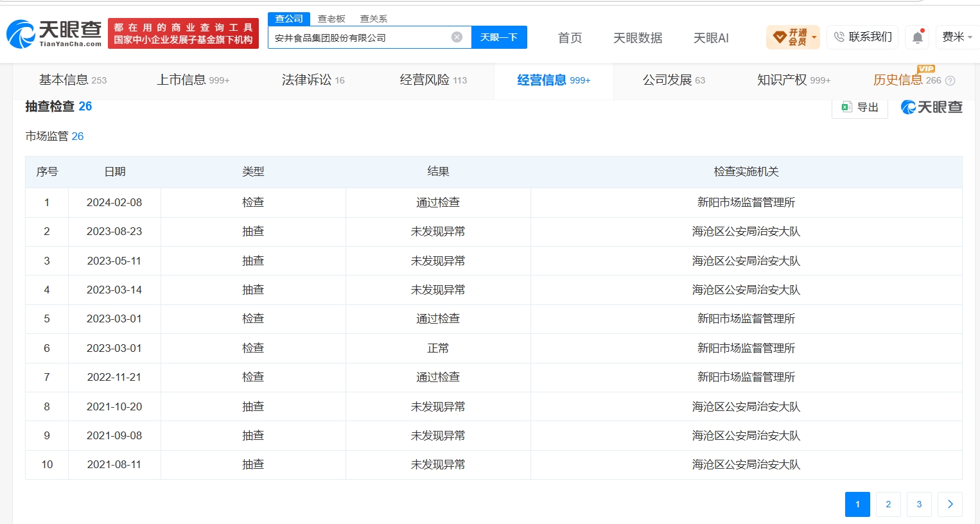Open the 历史信息 tab
980x524 pixels.
(x=907, y=80)
